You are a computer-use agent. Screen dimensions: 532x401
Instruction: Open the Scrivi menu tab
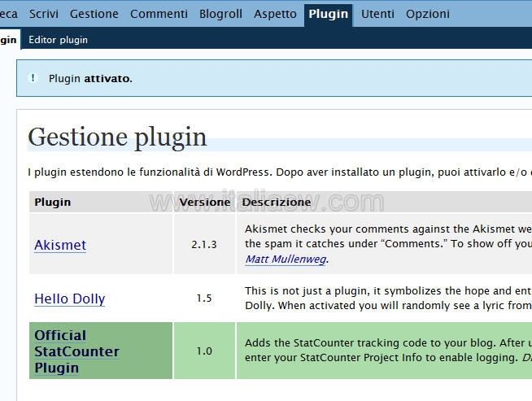point(44,14)
